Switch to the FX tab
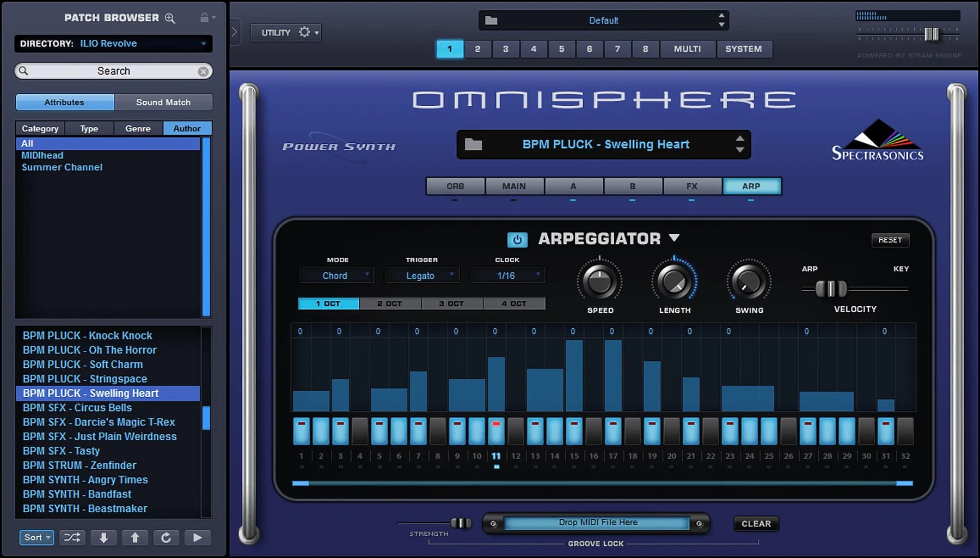 [692, 186]
